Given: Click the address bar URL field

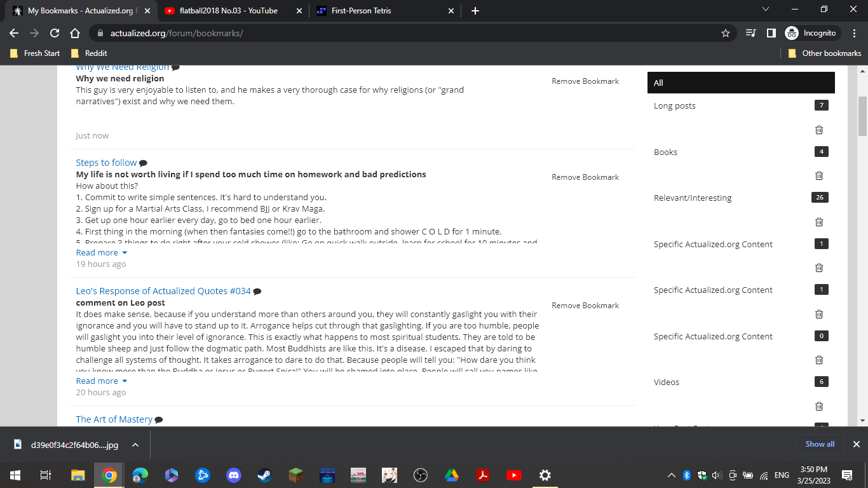Looking at the screenshot, I should (x=407, y=33).
